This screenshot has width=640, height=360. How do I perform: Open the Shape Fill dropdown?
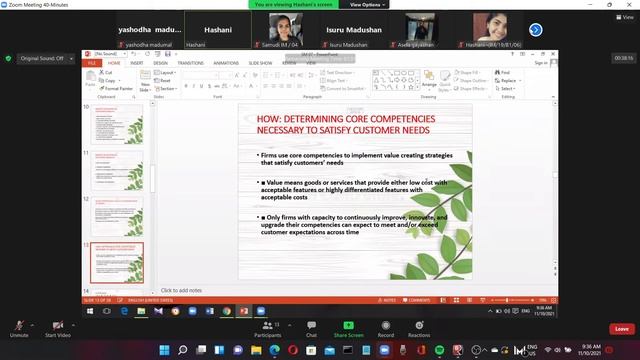click(467, 72)
